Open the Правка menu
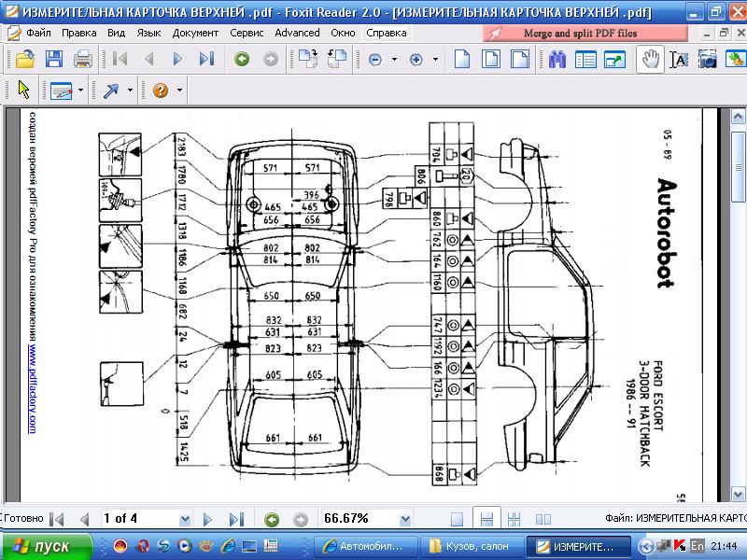Screen dimensions: 747x560 pos(79,33)
